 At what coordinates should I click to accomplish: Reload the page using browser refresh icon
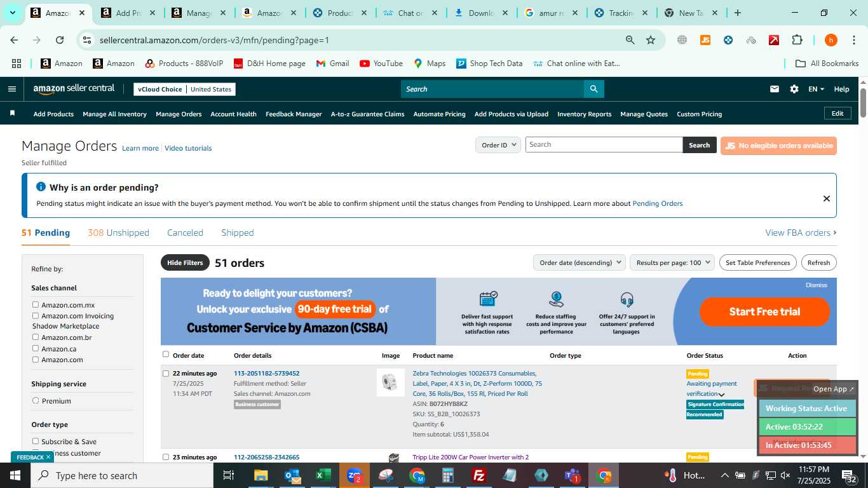pos(60,40)
